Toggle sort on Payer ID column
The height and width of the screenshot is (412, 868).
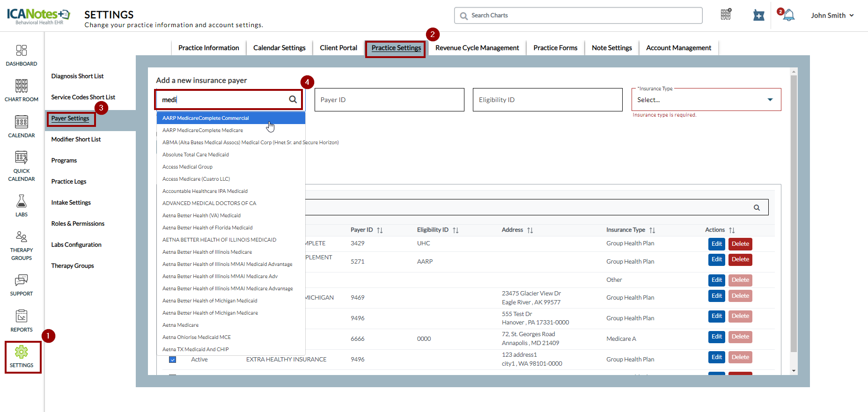[x=380, y=230]
